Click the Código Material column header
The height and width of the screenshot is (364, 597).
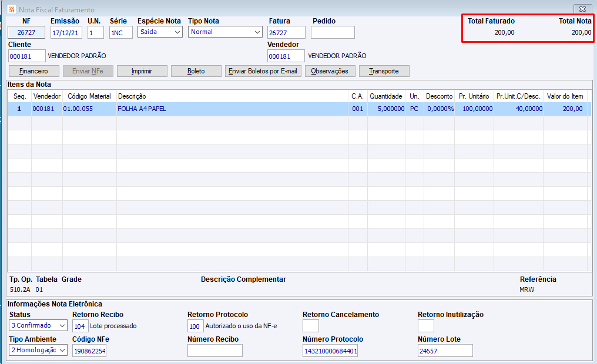pos(89,96)
